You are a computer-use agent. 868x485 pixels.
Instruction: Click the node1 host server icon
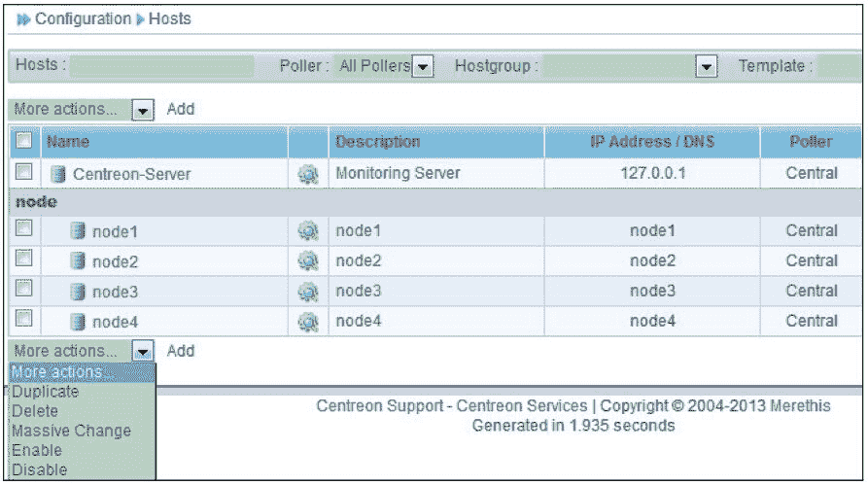point(79,231)
